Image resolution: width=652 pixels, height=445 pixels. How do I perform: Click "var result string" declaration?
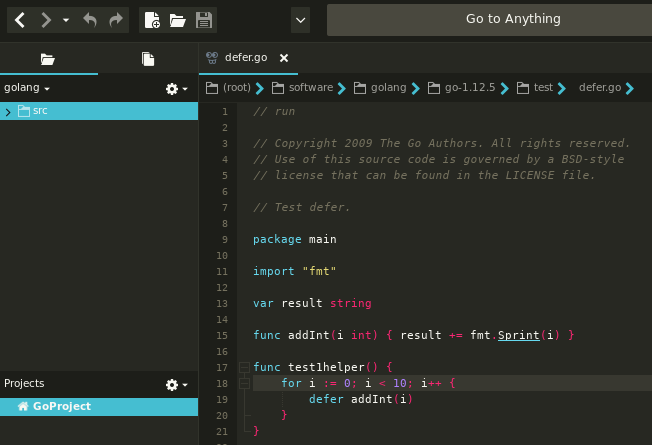point(312,304)
